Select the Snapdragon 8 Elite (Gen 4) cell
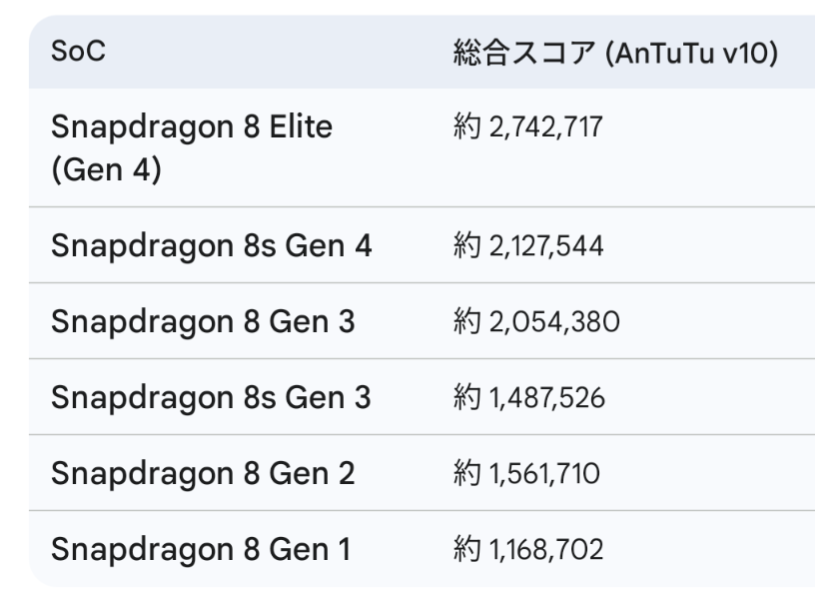The image size is (815, 608). tap(192, 148)
